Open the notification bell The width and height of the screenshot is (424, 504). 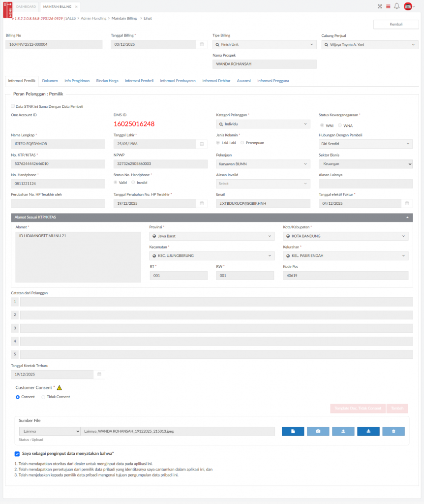point(397,6)
